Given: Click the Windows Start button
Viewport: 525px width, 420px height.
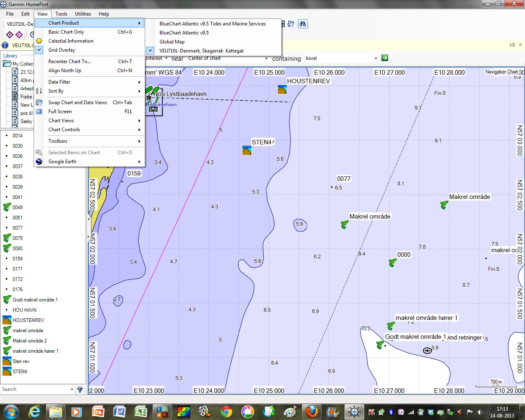Looking at the screenshot, I should 10,411.
